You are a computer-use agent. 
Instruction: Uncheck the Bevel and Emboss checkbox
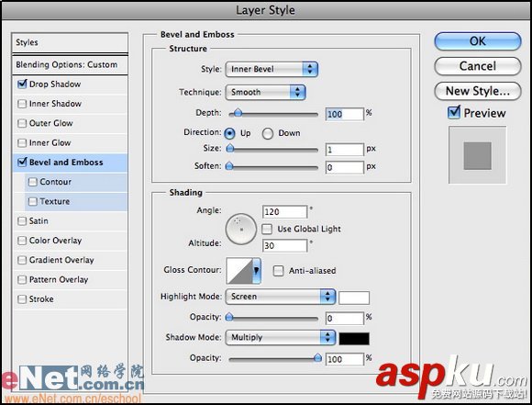click(22, 162)
